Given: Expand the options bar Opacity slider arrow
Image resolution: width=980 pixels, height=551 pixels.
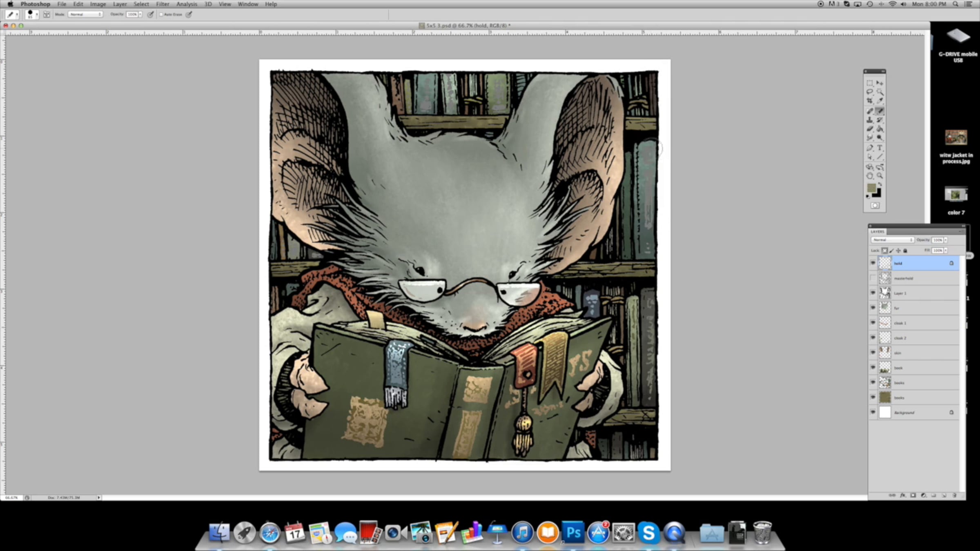Looking at the screenshot, I should (140, 14).
